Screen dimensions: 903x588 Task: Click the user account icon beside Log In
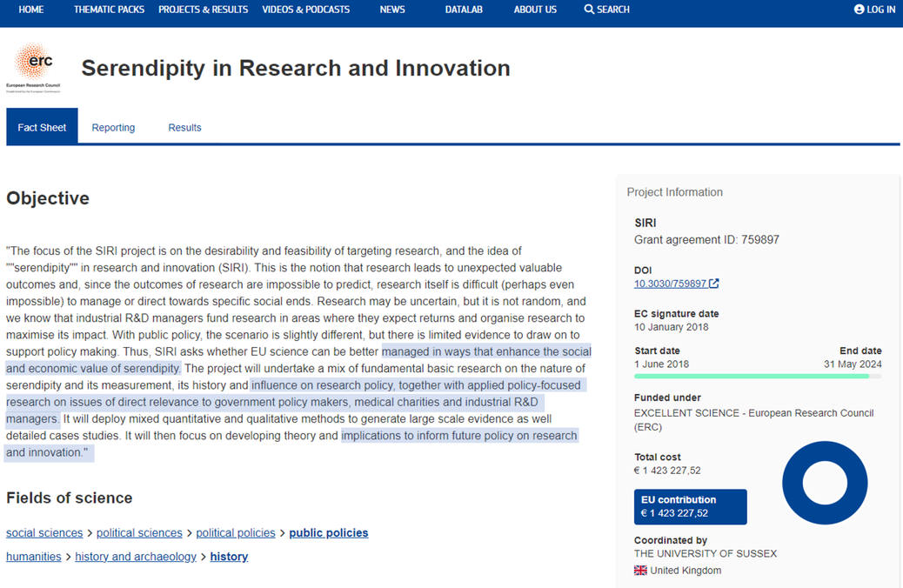pyautogui.click(x=859, y=10)
